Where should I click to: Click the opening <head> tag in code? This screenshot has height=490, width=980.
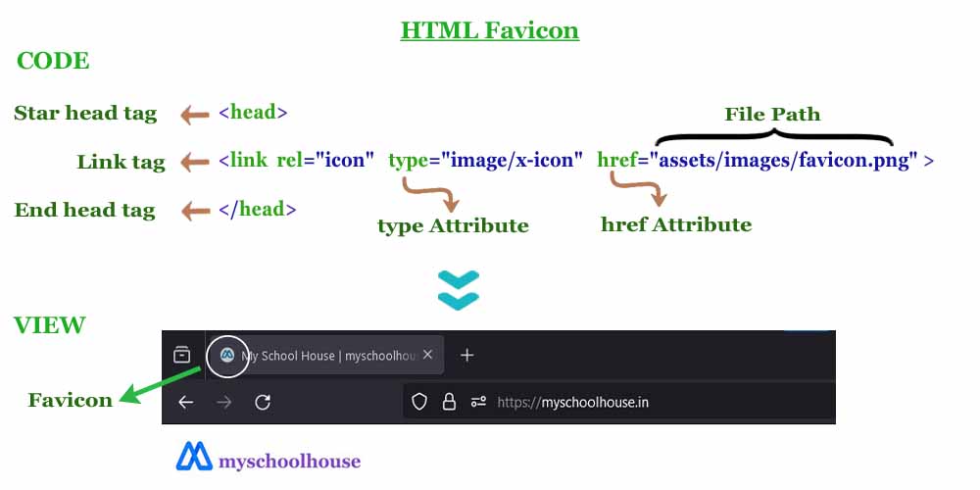(253, 113)
